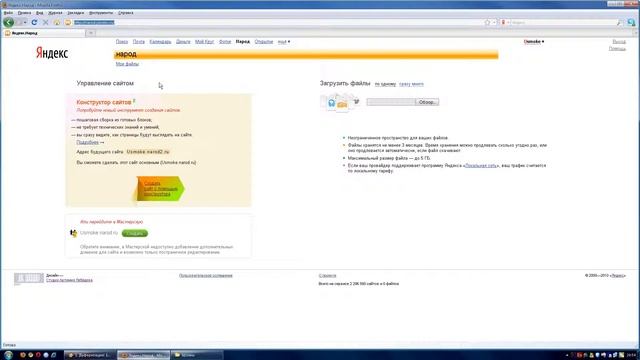
Task: Click the blue toolbar icon right of the search box
Action: click(x=631, y=22)
